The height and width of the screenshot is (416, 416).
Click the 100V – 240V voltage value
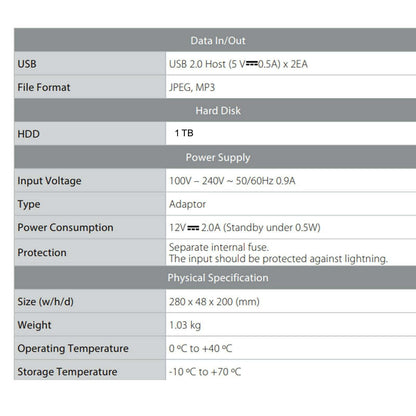pos(232,181)
